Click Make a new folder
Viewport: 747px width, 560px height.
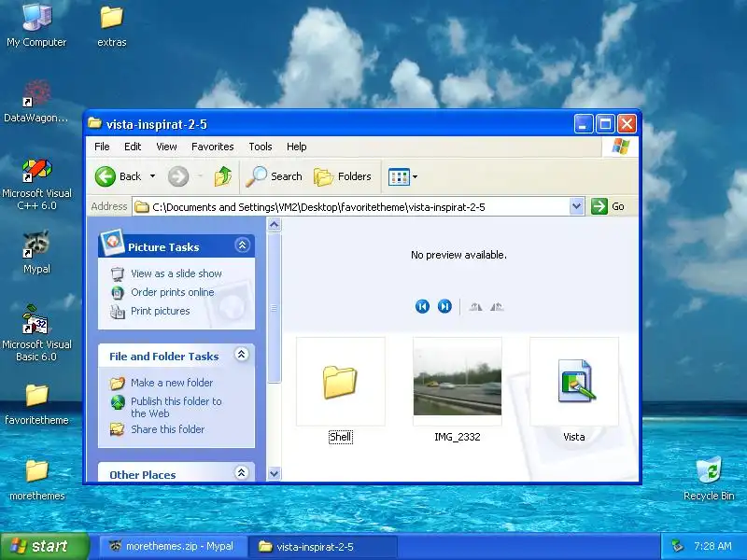coord(172,383)
